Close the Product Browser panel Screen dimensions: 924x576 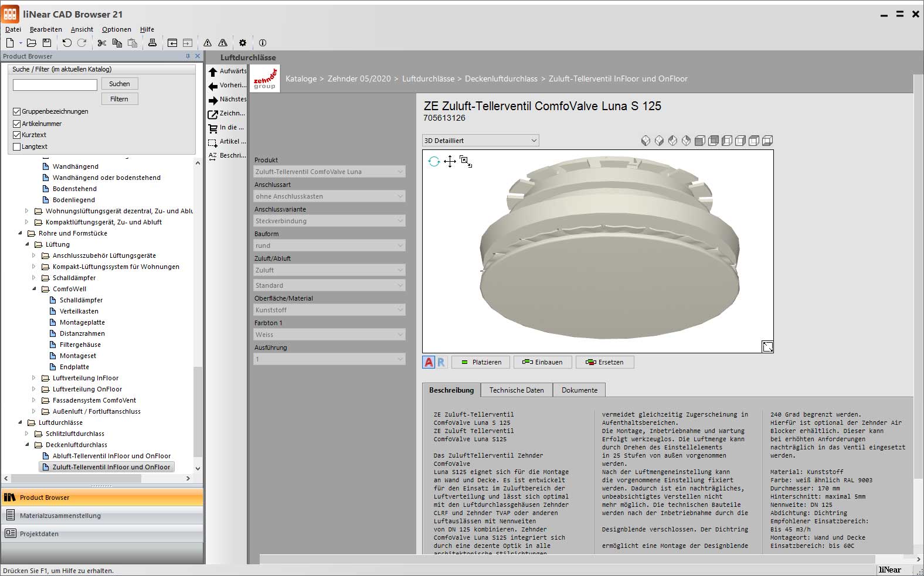pyautogui.click(x=198, y=56)
